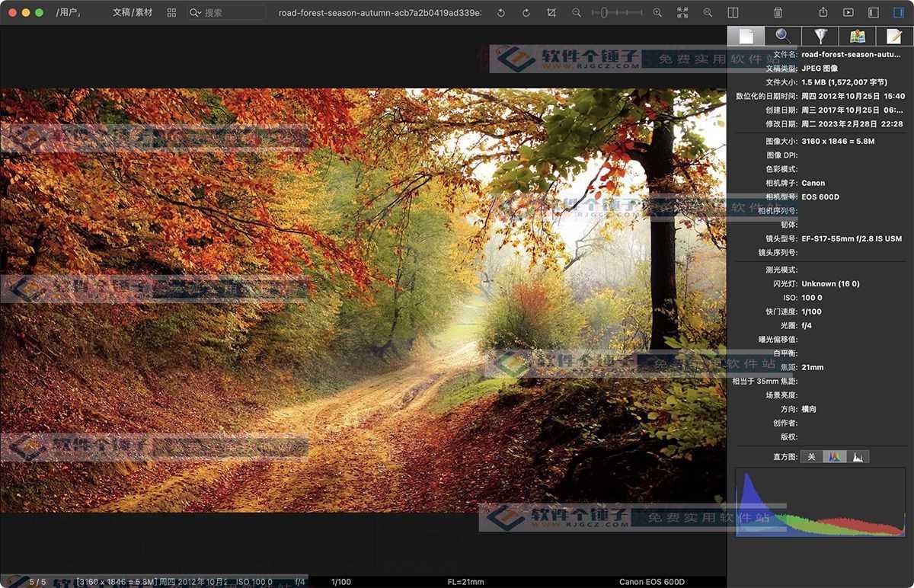Rotate the image clockwise
The image size is (914, 588).
coord(526,13)
